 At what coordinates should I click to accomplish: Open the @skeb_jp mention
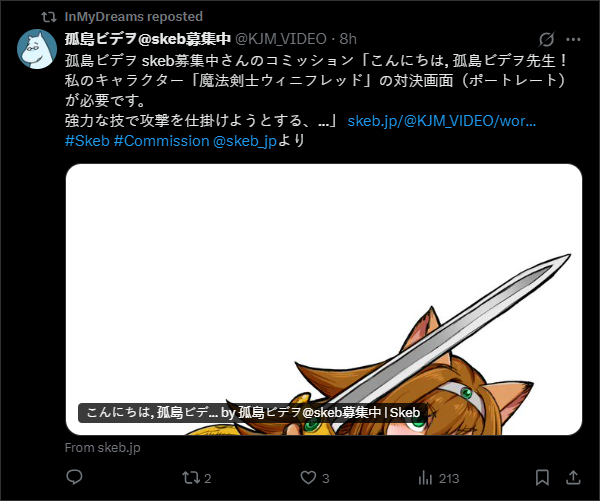tap(245, 141)
